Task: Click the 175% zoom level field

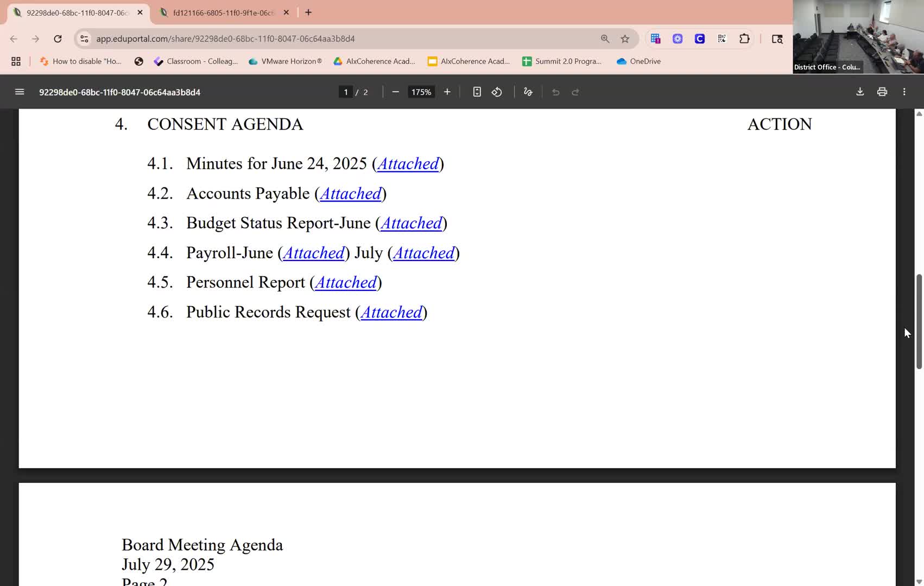Action: (421, 92)
